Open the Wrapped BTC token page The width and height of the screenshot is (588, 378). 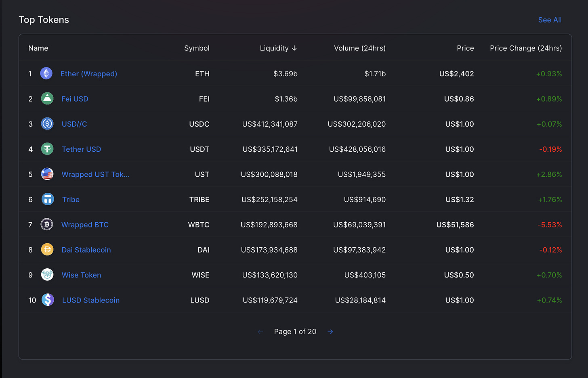(85, 225)
